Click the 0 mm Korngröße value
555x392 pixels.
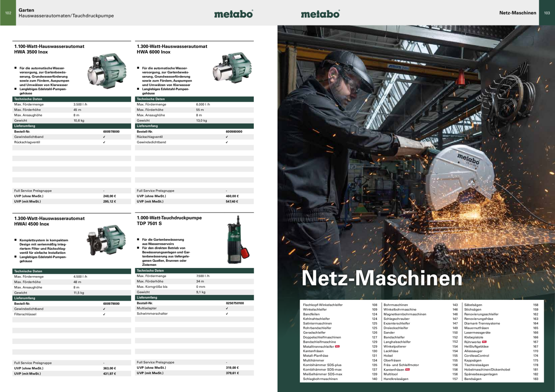201,287
